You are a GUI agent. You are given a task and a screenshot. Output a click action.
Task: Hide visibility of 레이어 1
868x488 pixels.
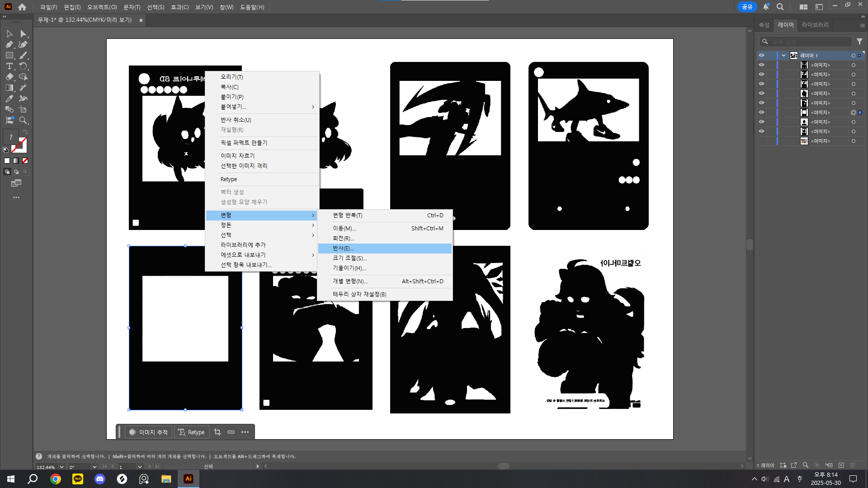click(x=762, y=56)
